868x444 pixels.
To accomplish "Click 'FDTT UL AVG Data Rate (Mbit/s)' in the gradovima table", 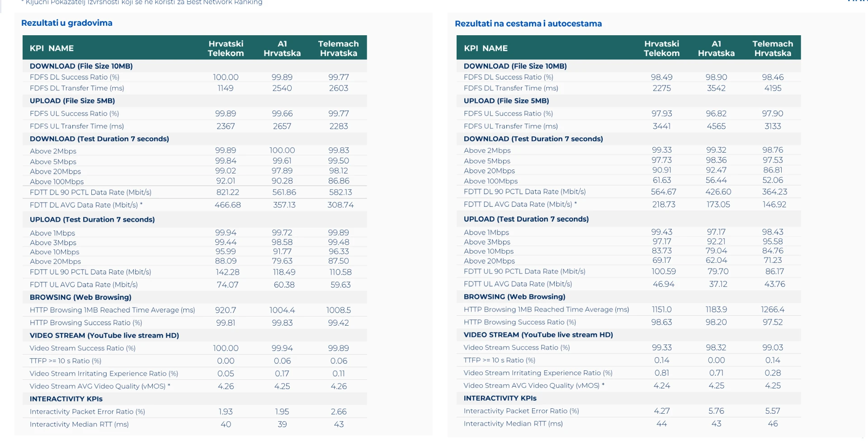I will click(84, 285).
